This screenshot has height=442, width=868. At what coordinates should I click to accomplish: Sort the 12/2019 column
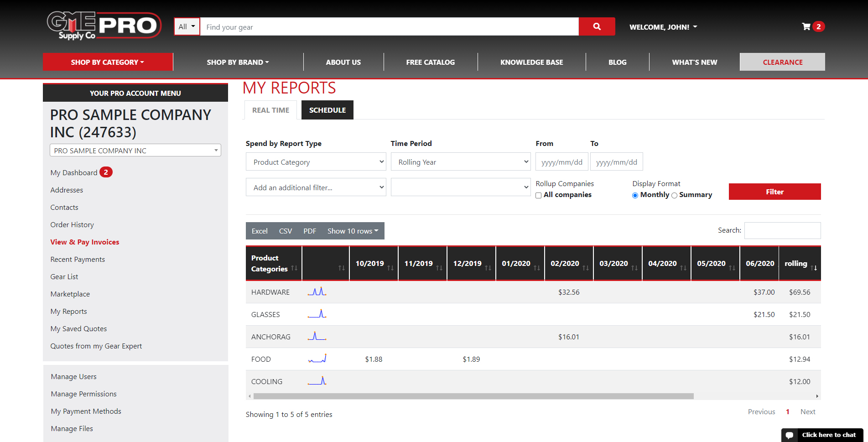tap(488, 268)
